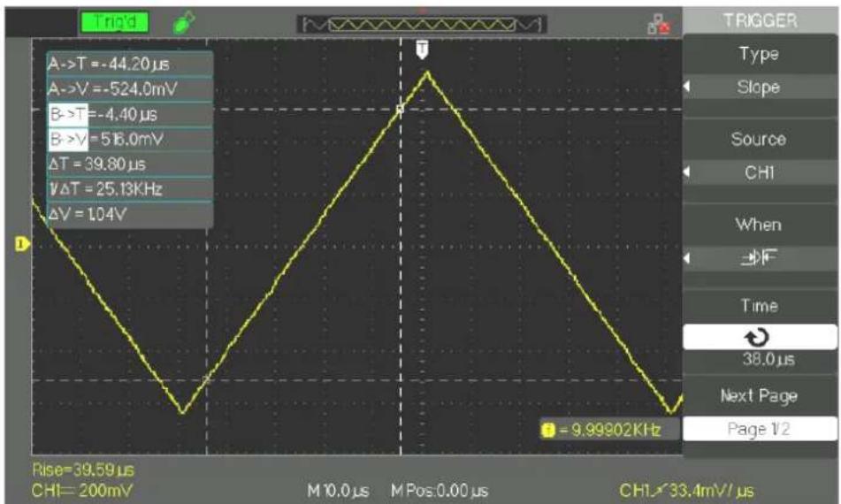Click cursor B intersection marker near waveform peak
The width and height of the screenshot is (841, 504).
[400, 109]
